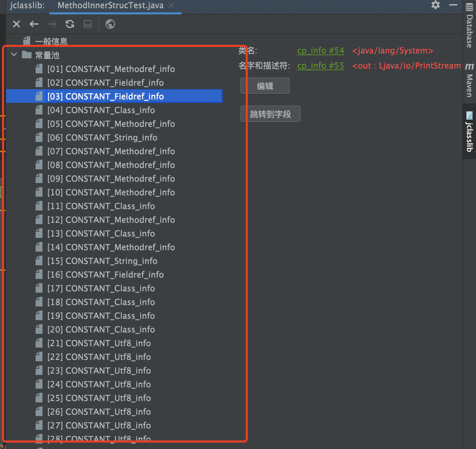Screen dimensions: 476x449
Task: Select [10] CONSTANT_Methodref_info entry
Action: [x=111, y=192]
